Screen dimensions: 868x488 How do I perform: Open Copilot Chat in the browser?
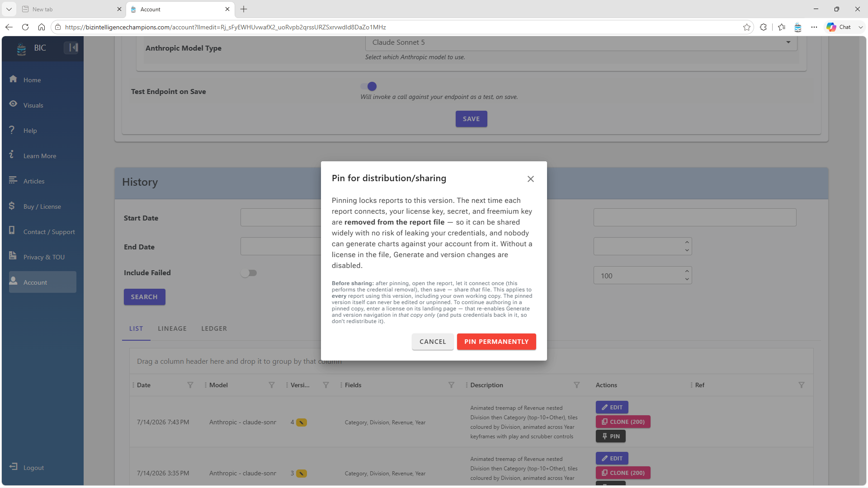pyautogui.click(x=839, y=27)
